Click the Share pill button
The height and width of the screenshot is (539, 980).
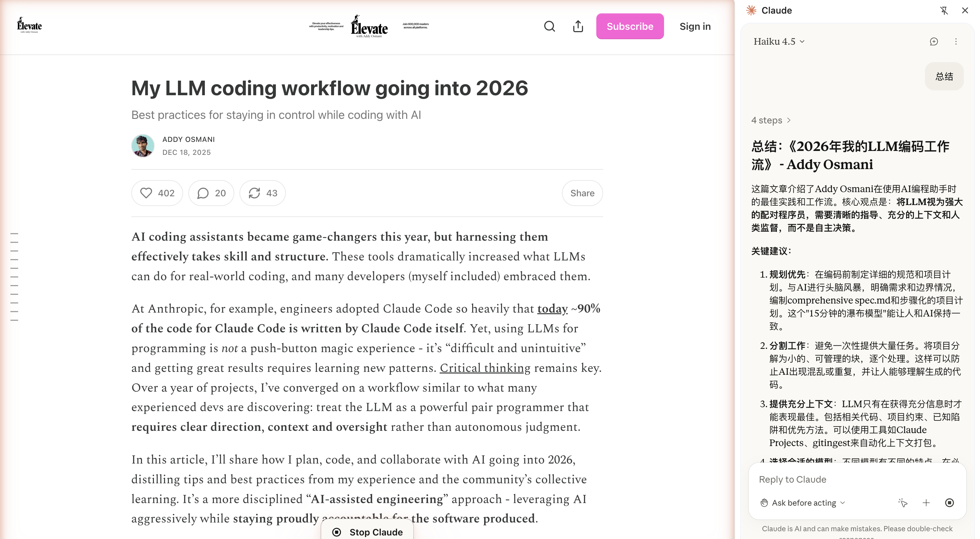pyautogui.click(x=582, y=193)
